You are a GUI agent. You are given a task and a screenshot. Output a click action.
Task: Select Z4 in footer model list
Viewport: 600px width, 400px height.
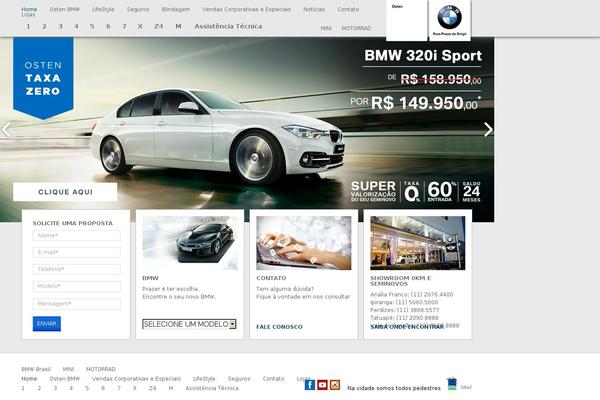pos(153,388)
